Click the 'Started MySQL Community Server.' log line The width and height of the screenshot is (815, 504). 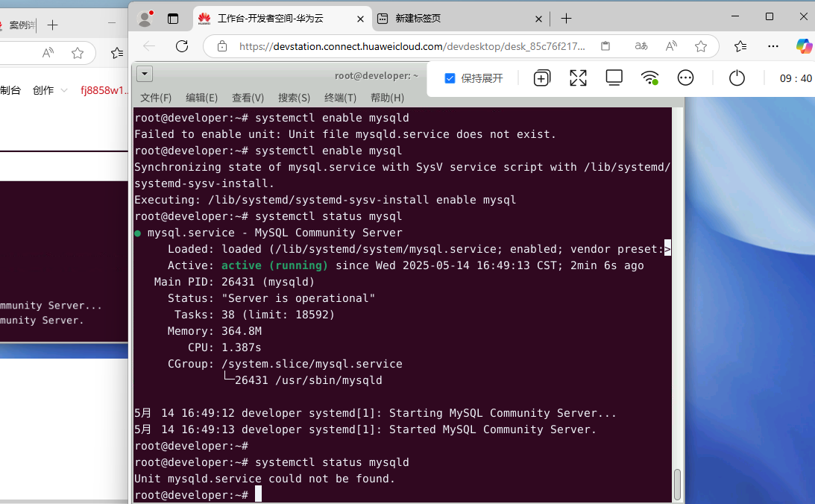[x=365, y=429]
